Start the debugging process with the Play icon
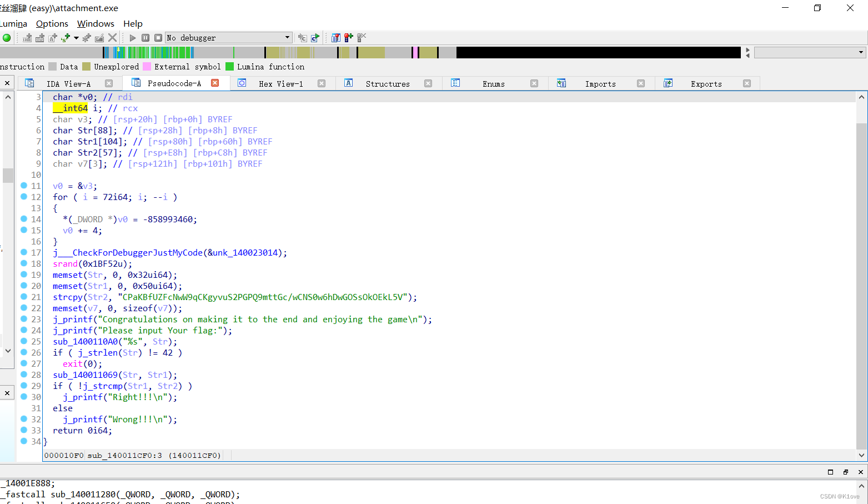This screenshot has height=504, width=868. click(x=132, y=37)
